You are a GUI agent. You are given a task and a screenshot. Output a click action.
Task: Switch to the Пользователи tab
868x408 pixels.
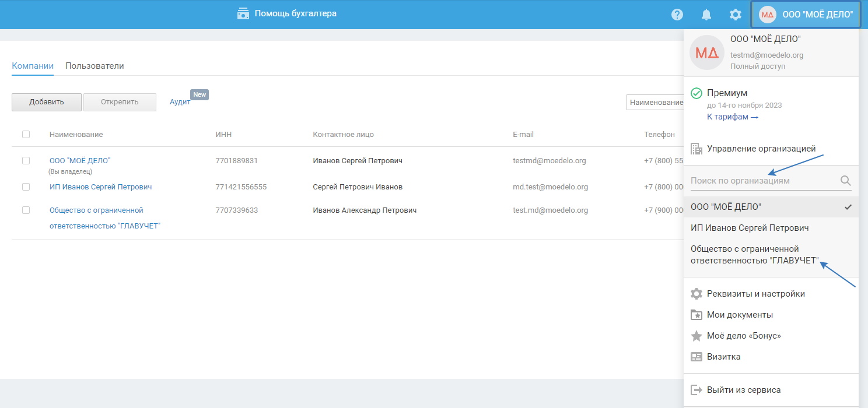click(x=94, y=66)
